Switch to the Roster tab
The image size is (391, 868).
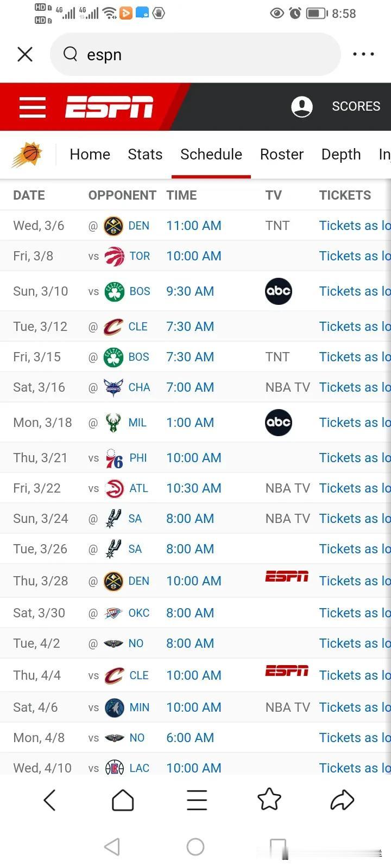pos(282,155)
